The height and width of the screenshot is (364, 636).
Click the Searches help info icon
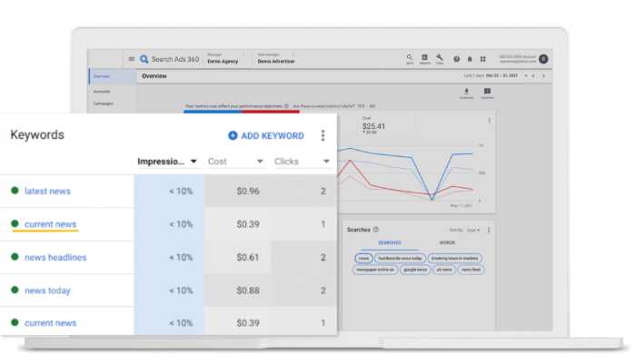(x=376, y=230)
